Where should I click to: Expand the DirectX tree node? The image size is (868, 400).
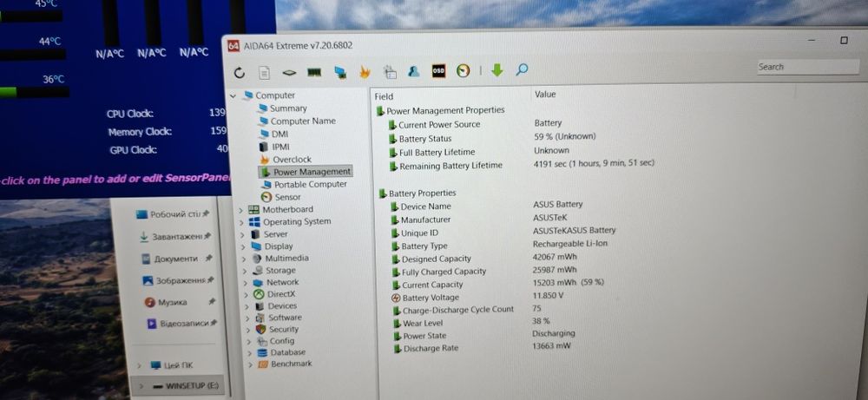tap(245, 295)
